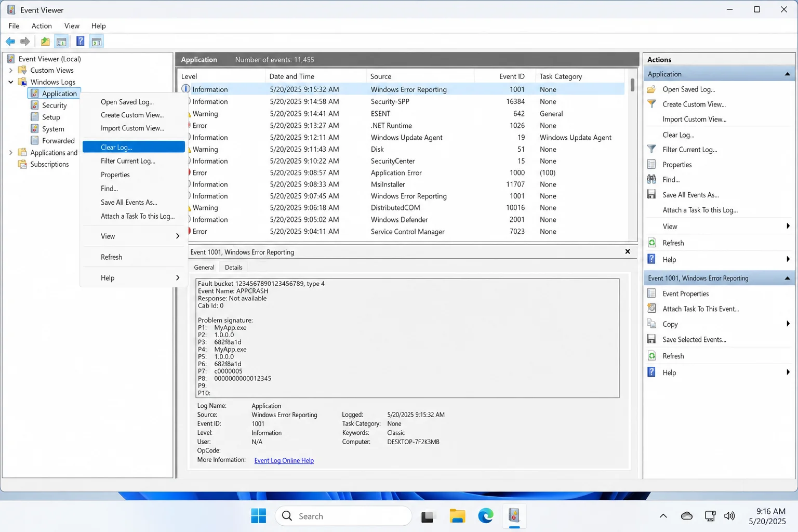Collapse the Event 1001 section in Actions pane

tap(787, 278)
